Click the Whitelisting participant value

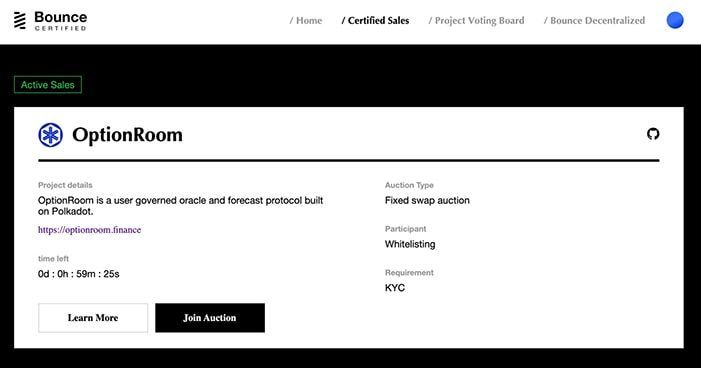point(410,244)
